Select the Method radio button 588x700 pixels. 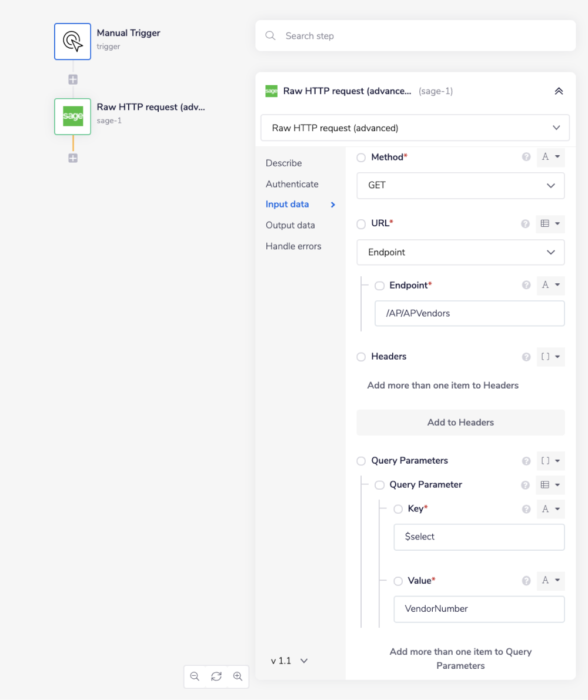(x=361, y=158)
